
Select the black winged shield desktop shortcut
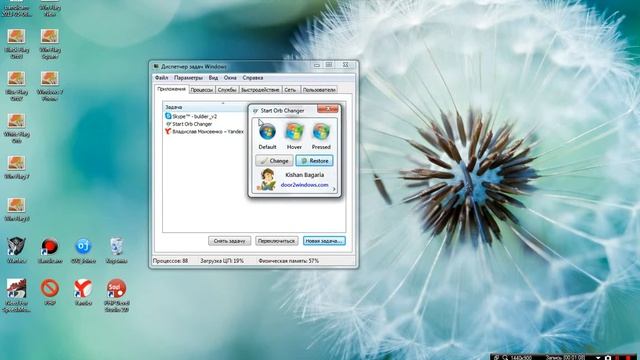click(x=17, y=250)
